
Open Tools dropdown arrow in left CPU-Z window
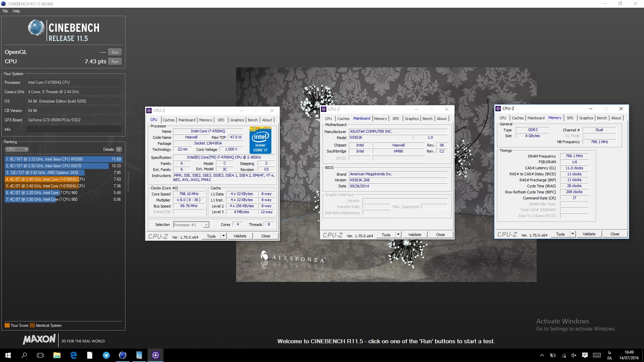tap(223, 236)
